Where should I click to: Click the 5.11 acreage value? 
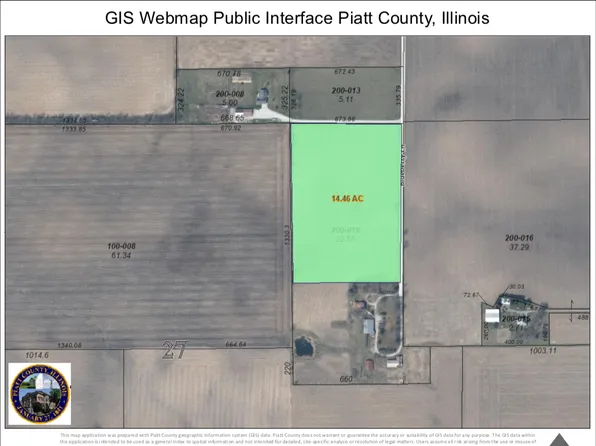point(346,99)
